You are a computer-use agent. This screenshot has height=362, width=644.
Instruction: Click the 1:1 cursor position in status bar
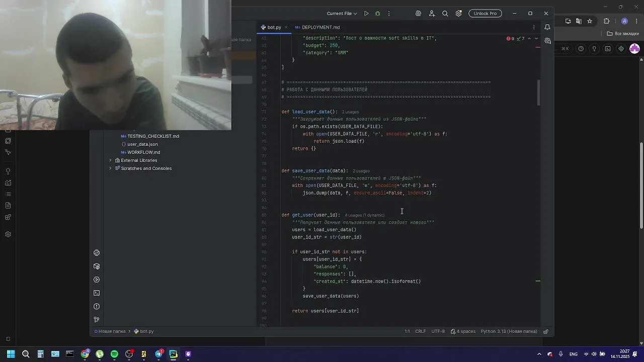point(407,331)
